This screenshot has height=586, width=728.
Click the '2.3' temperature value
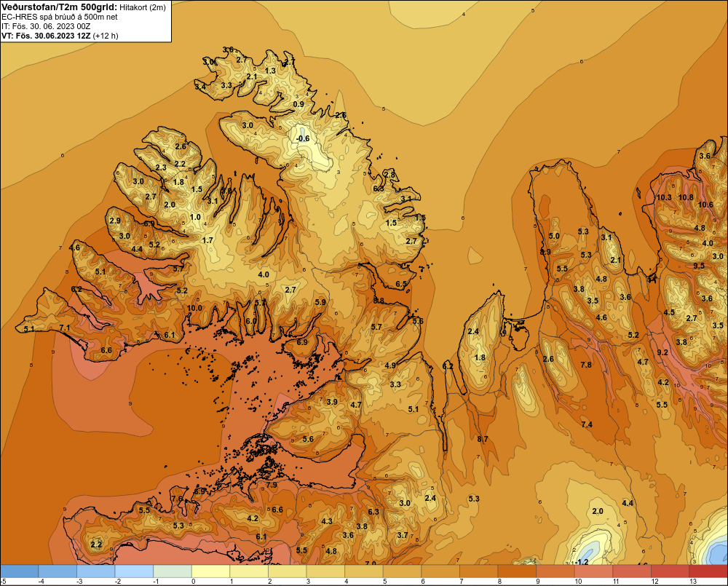point(161,167)
